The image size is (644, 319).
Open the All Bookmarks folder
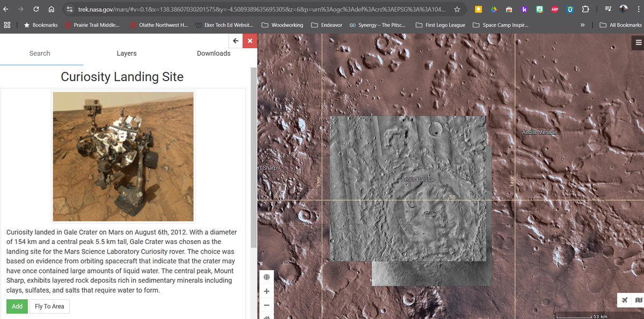pos(621,25)
